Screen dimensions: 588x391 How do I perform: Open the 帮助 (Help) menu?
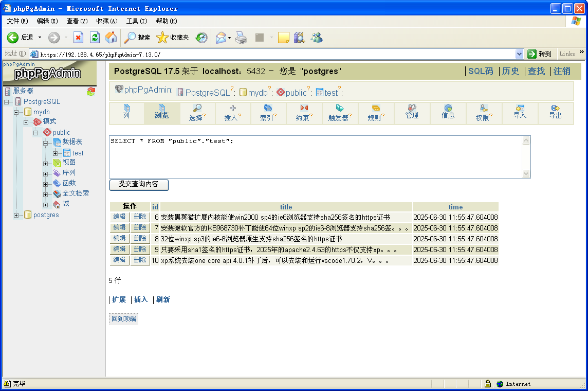point(167,21)
